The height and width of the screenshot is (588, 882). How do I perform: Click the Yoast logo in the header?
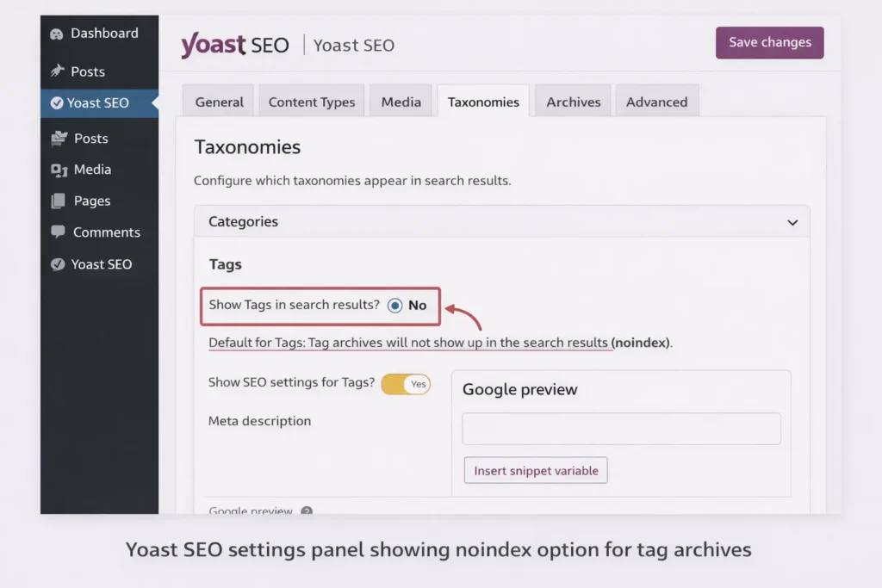coord(234,45)
